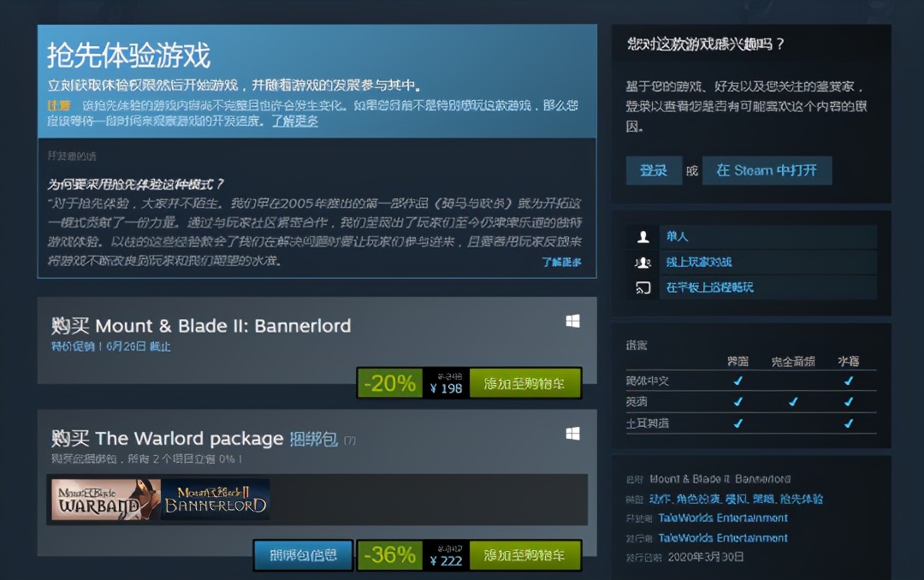The height and width of the screenshot is (580, 924).
Task: Open the bundle help question-mark icon
Action: pyautogui.click(x=349, y=441)
